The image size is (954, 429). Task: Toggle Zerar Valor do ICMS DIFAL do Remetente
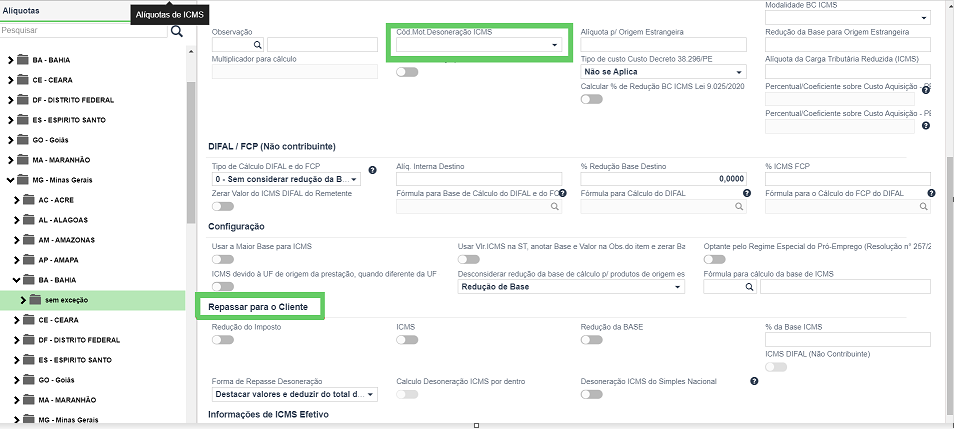(223, 206)
